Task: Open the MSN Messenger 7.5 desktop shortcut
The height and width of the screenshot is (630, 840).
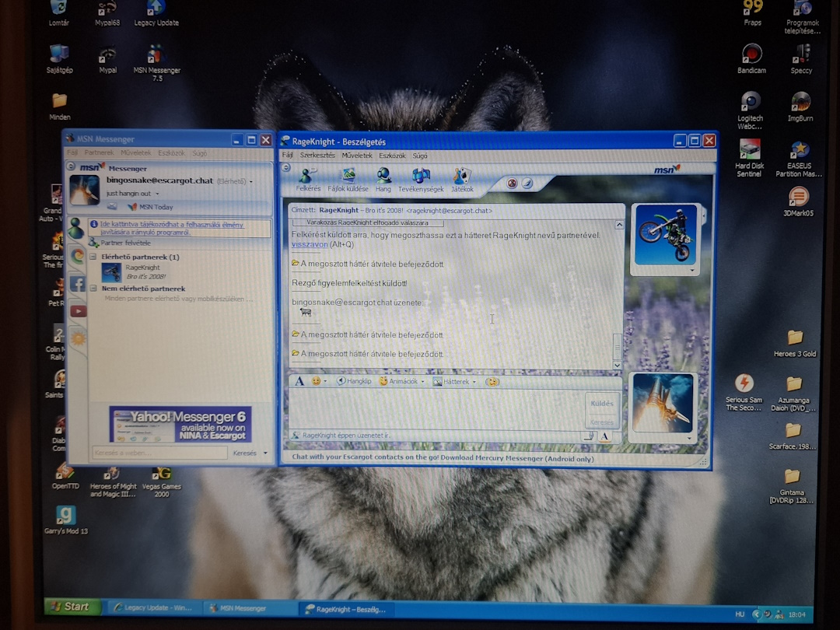Action: tap(157, 63)
